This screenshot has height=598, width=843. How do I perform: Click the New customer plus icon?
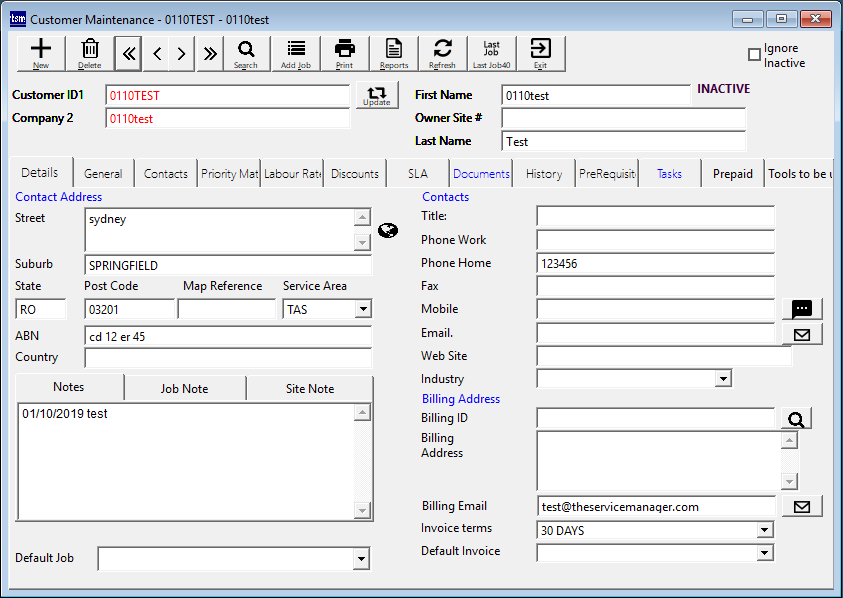(41, 53)
